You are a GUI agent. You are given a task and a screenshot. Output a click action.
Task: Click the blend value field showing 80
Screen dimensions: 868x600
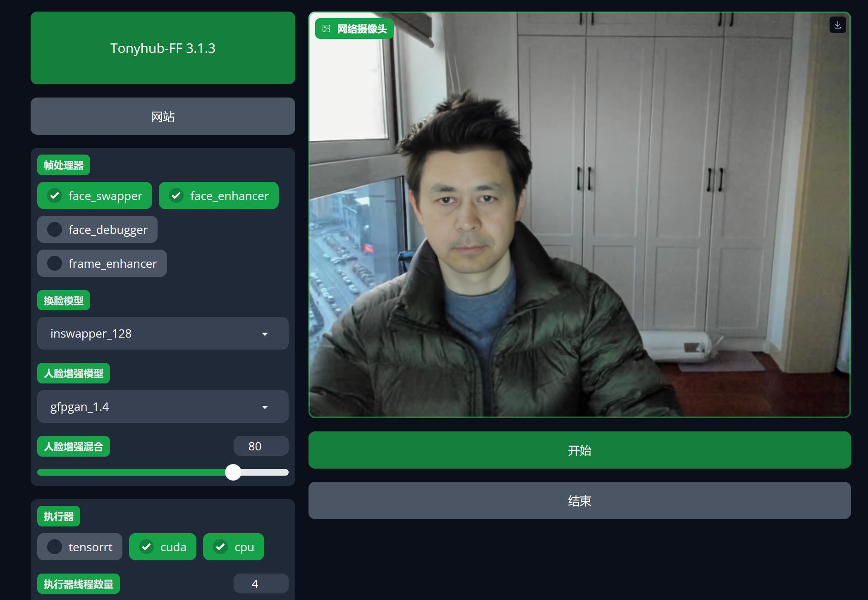(261, 446)
